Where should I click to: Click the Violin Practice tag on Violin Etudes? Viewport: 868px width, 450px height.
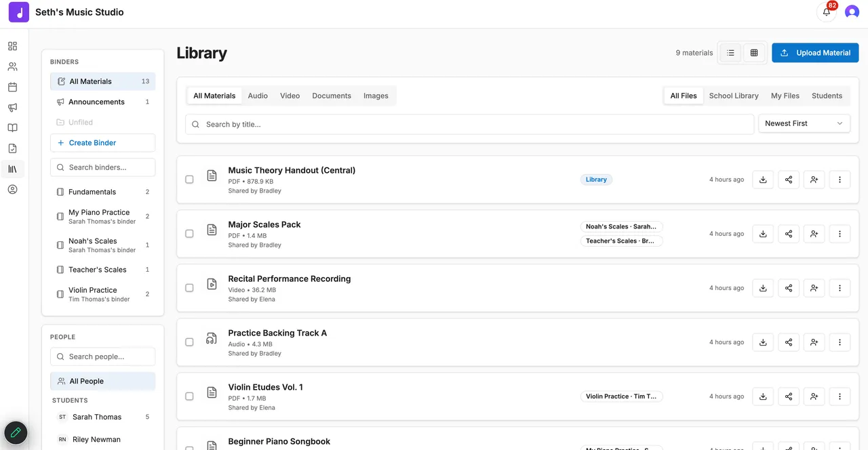tap(621, 396)
